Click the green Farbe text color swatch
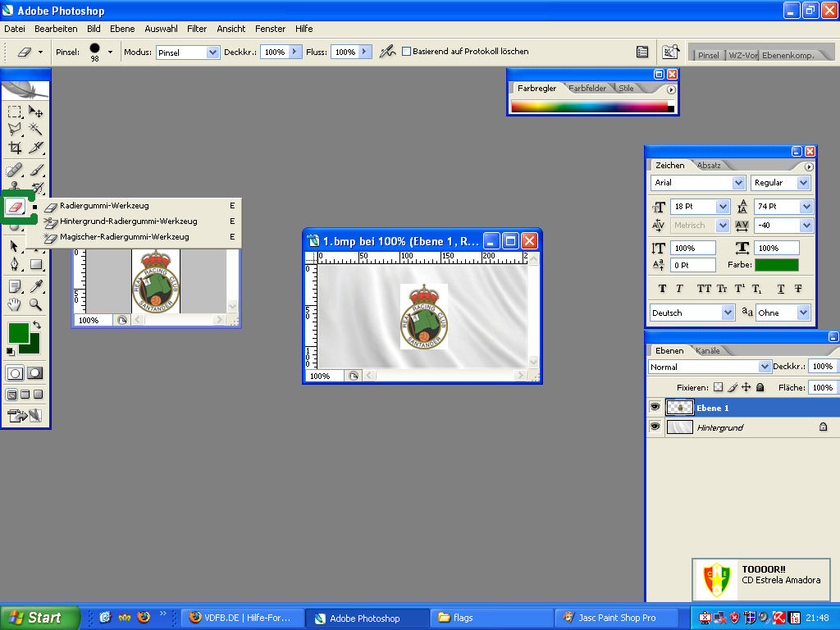Image resolution: width=840 pixels, height=630 pixels. click(776, 265)
